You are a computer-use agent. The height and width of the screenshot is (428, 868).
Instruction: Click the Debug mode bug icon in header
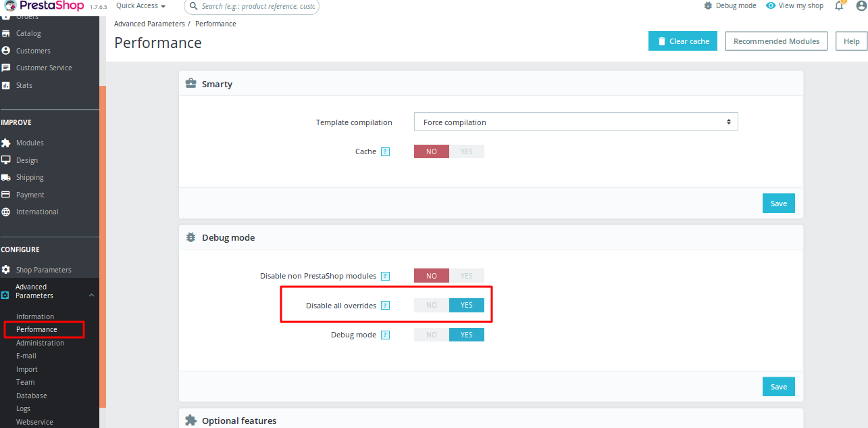click(x=708, y=5)
